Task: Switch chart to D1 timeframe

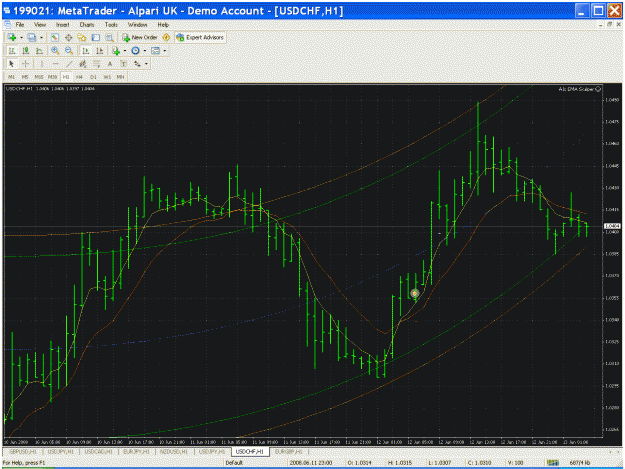Action: point(93,77)
